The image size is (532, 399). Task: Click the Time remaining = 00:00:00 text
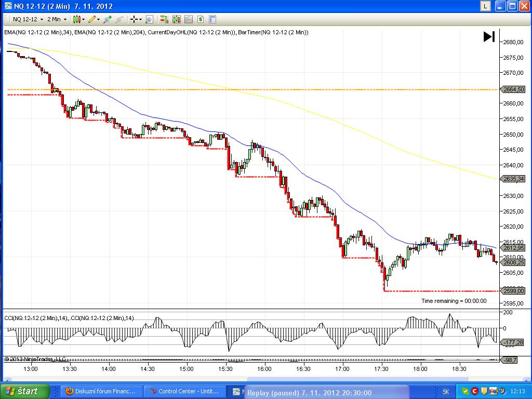(454, 301)
